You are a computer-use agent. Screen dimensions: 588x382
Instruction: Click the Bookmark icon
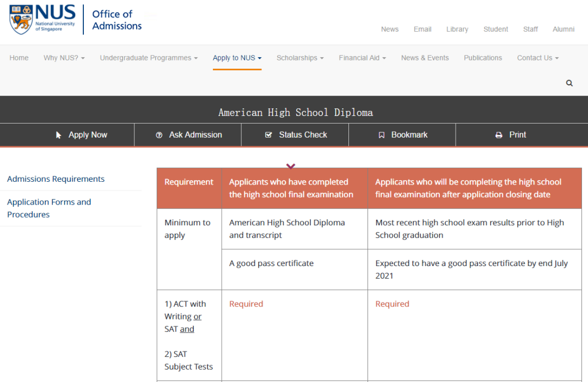(382, 135)
